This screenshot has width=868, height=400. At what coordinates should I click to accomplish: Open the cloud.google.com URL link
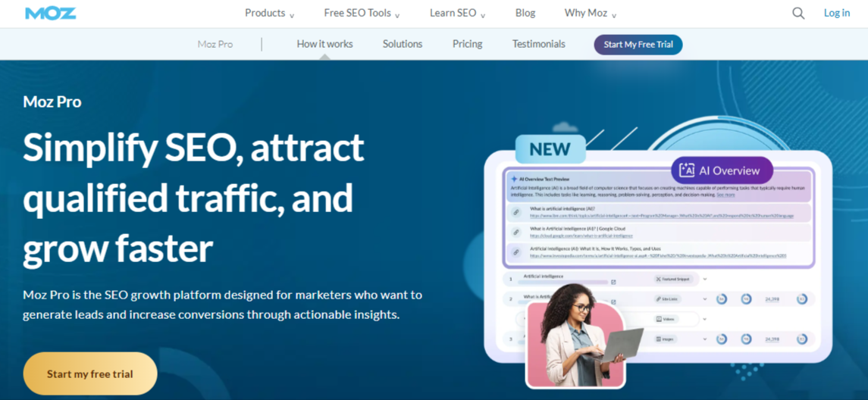tap(581, 236)
